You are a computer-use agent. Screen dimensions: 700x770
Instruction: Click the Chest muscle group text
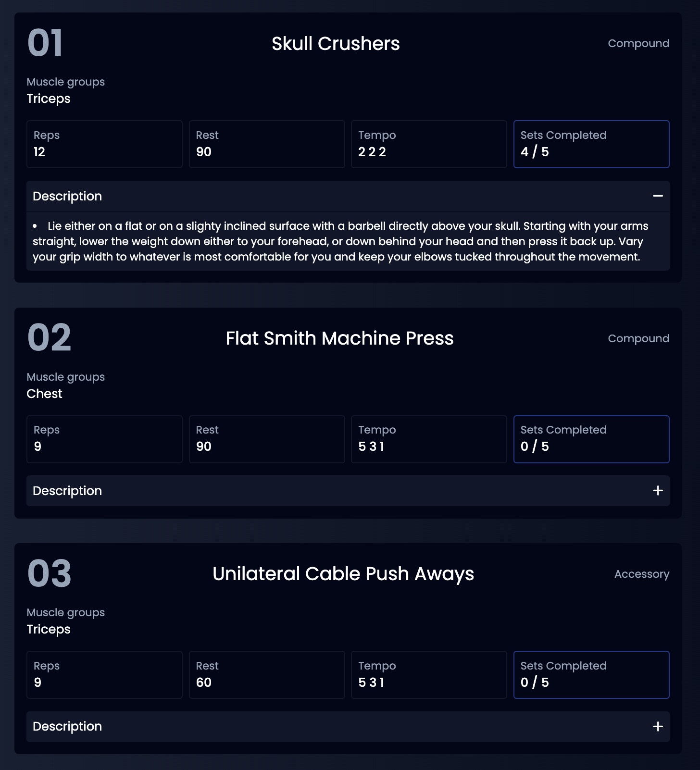coord(45,394)
